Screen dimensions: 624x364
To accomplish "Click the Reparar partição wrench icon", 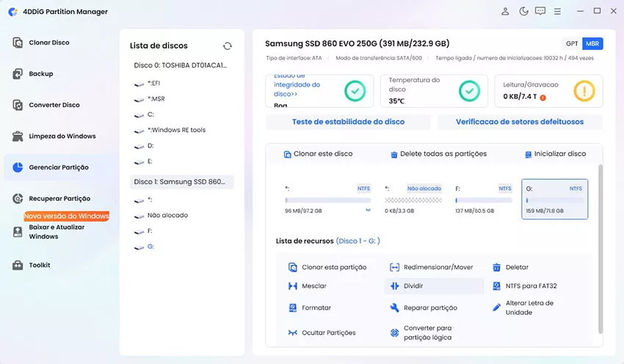I will pyautogui.click(x=394, y=308).
